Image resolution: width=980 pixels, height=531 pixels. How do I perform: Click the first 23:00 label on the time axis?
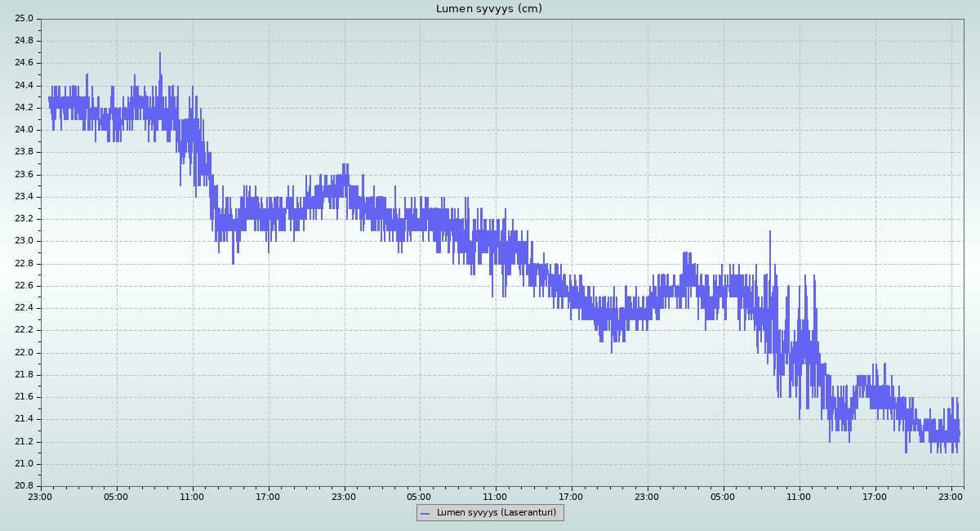pyautogui.click(x=41, y=496)
